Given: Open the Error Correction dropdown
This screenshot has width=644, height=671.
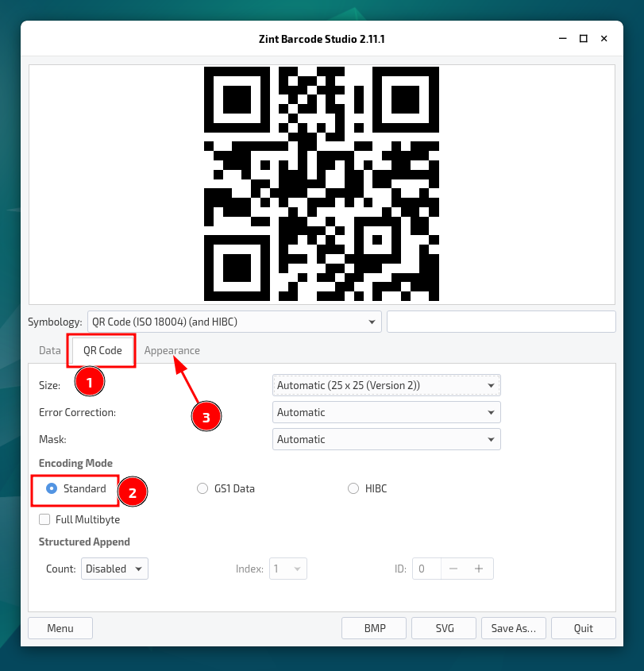Looking at the screenshot, I should [x=387, y=412].
